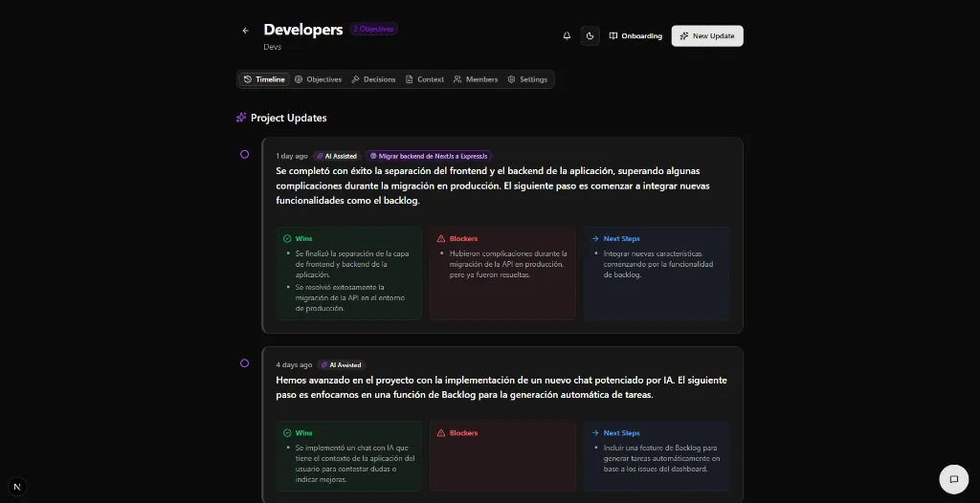Select the Context tab

[x=424, y=79]
